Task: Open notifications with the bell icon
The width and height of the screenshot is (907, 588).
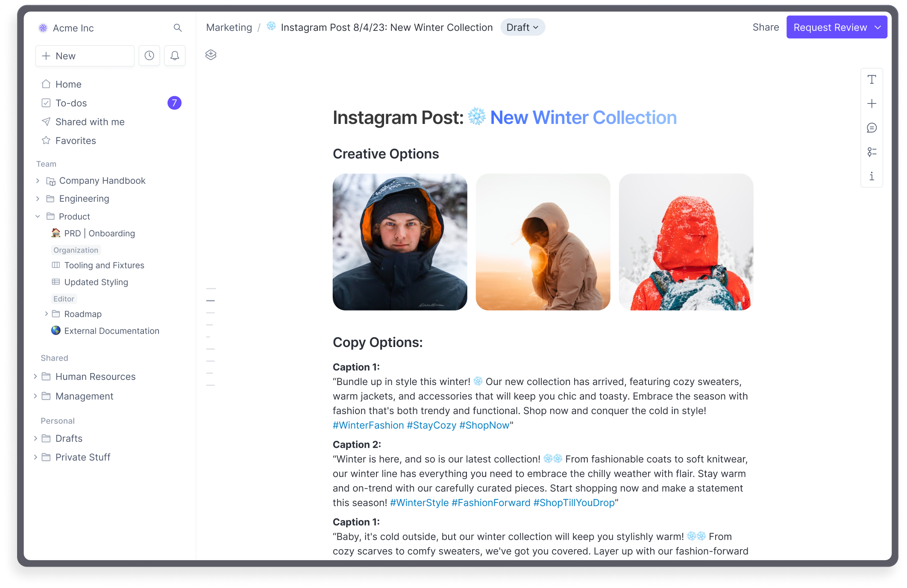Action: point(175,56)
